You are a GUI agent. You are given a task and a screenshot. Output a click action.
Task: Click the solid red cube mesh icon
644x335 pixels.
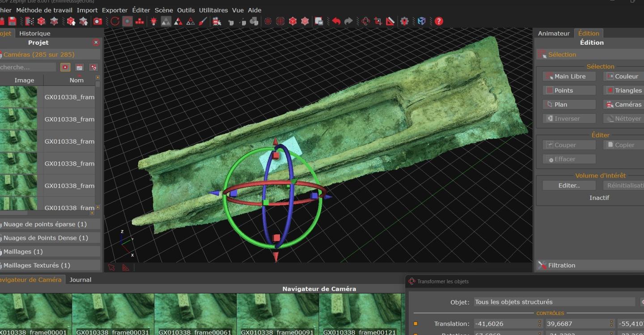point(293,21)
